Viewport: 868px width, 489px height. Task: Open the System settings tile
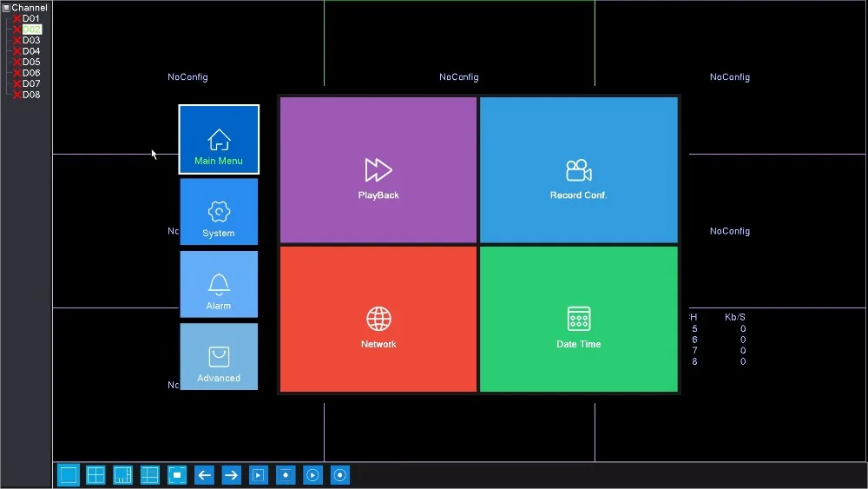pyautogui.click(x=219, y=212)
